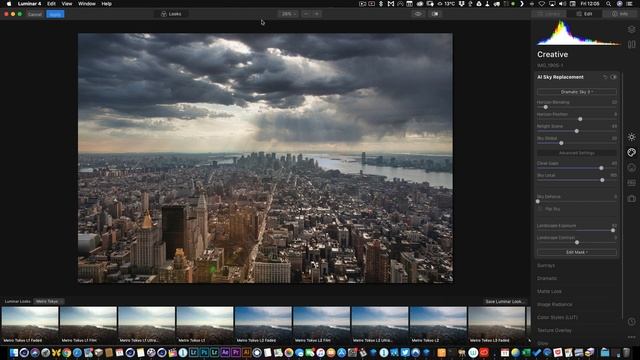The height and width of the screenshot is (360, 640).
Task: Click the zoom out minus button
Action: (306, 14)
